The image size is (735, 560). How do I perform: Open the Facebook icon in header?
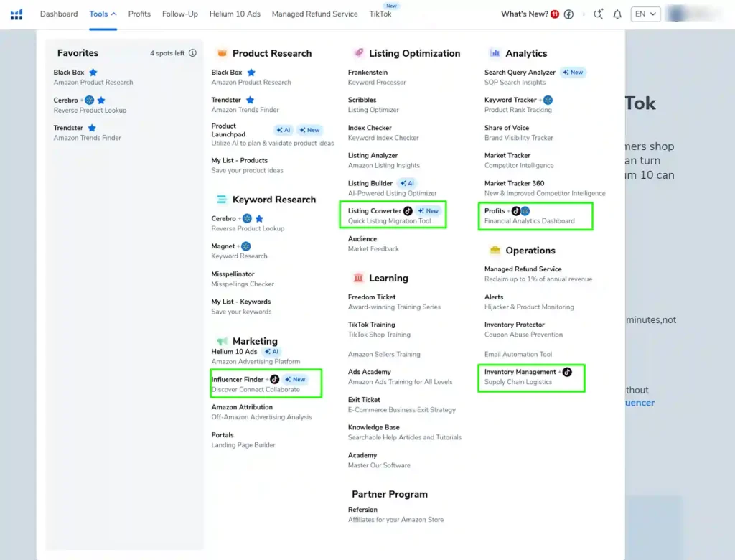tap(568, 14)
